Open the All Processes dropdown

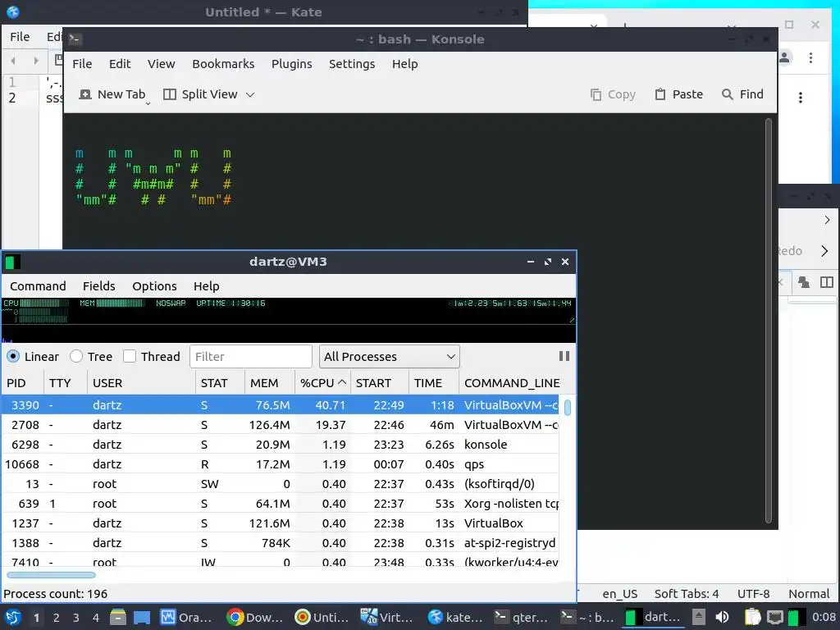(x=390, y=357)
